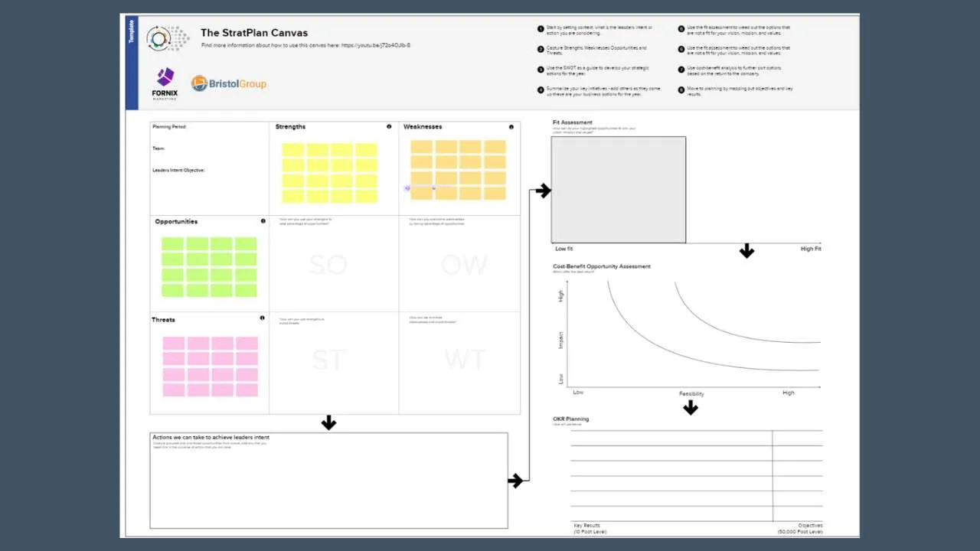Click the Fornix Marketing logo
Screen dimensions: 980x551
tap(164, 82)
